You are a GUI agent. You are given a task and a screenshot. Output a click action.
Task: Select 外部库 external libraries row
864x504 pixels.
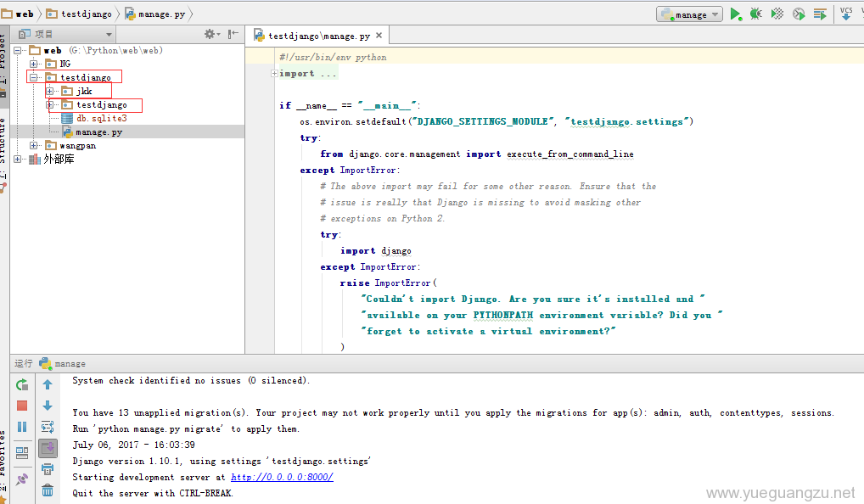pyautogui.click(x=128, y=160)
